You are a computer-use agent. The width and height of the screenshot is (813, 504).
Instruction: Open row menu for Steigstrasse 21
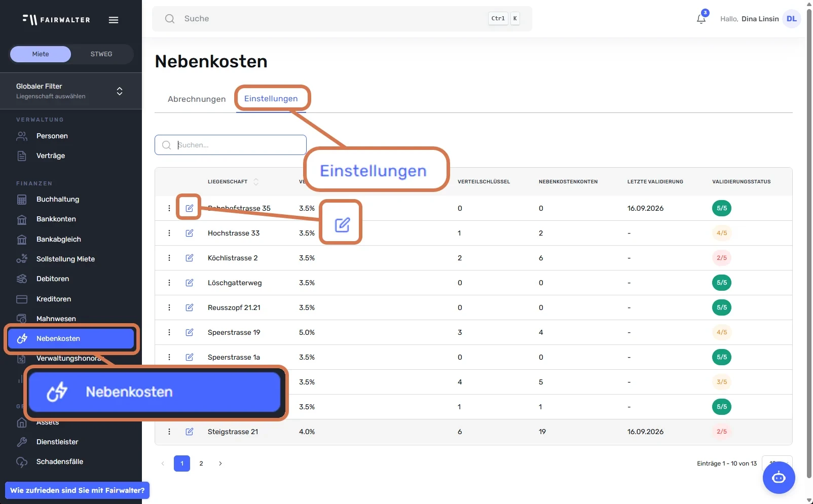click(169, 432)
